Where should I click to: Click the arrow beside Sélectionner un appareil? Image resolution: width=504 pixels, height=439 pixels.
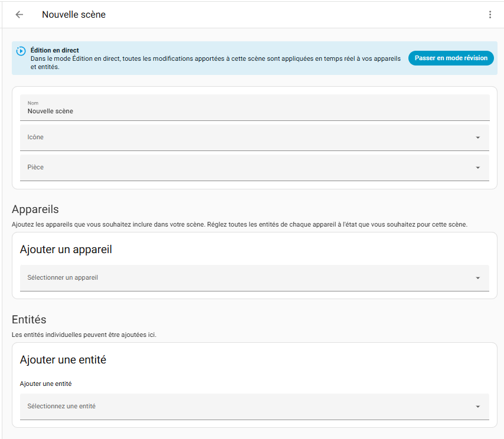click(x=477, y=278)
